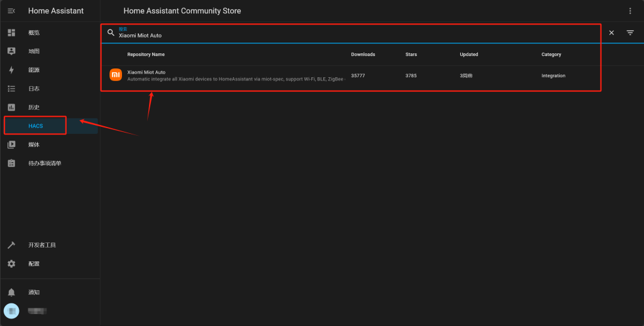The image size is (644, 326).
Task: Click the Home Assistant Community Store heading
Action: point(182,11)
